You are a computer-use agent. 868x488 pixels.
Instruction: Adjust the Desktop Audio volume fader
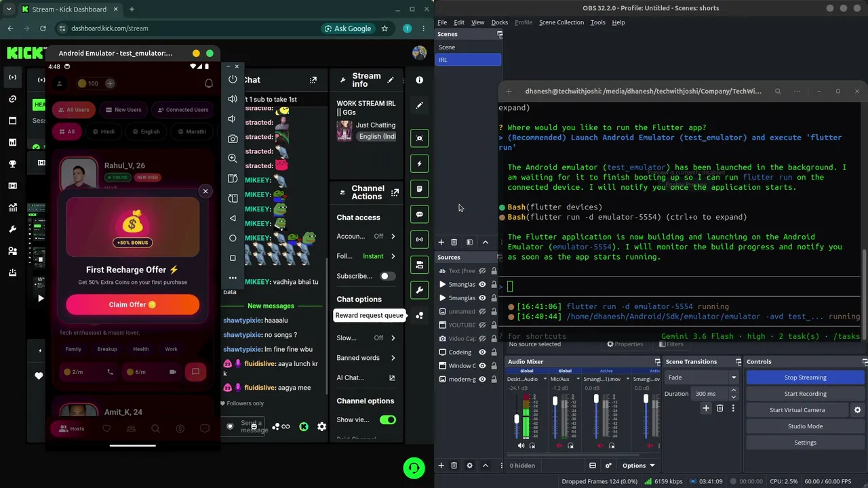516,419
